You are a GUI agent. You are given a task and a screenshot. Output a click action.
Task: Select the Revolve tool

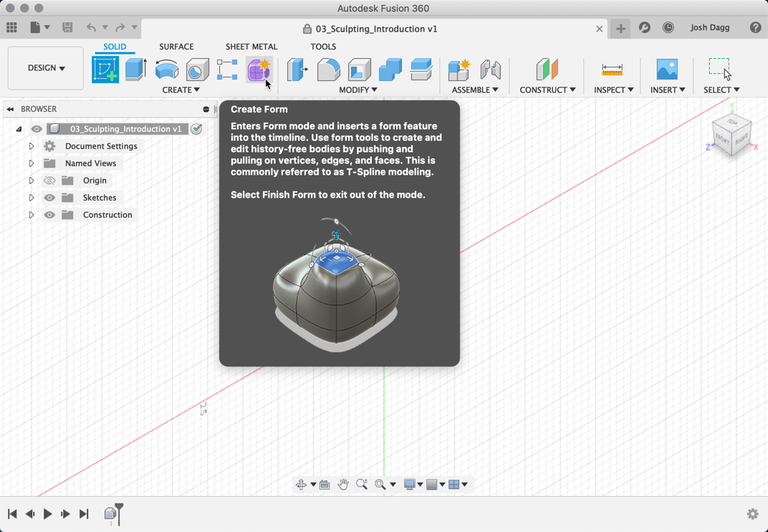tap(166, 69)
